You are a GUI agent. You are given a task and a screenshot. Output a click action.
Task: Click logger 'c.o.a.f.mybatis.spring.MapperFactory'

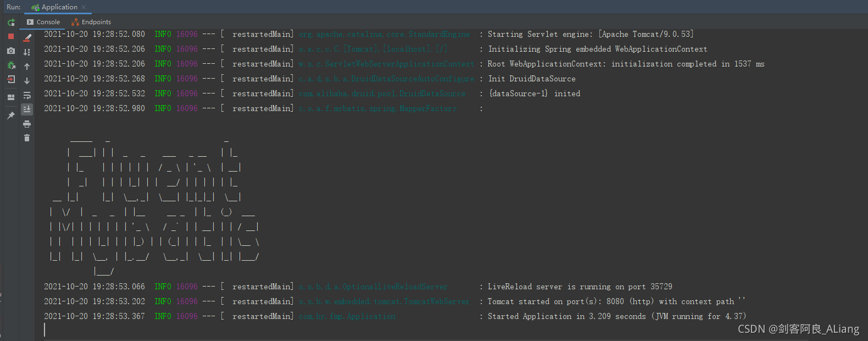point(378,108)
